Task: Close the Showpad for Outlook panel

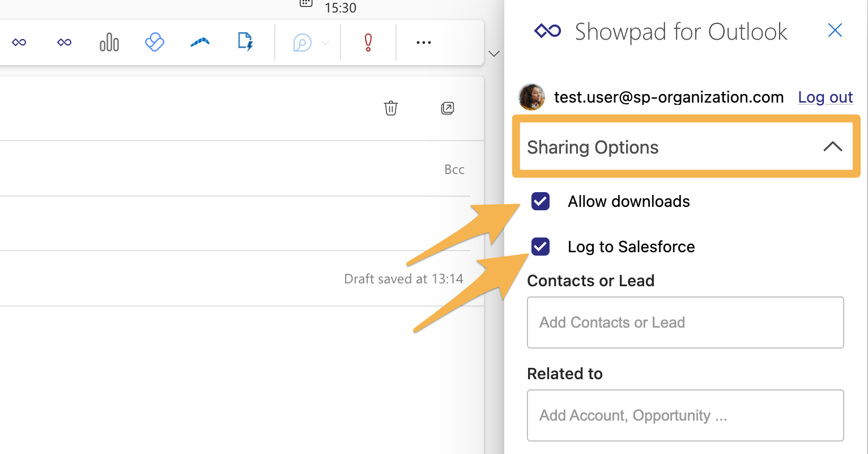Action: pos(835,30)
